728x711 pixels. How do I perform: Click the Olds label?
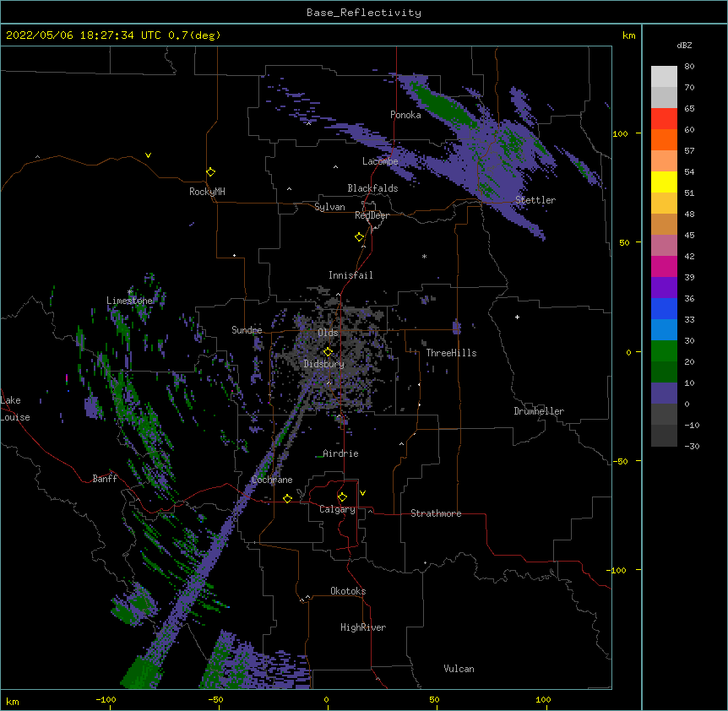point(328,333)
